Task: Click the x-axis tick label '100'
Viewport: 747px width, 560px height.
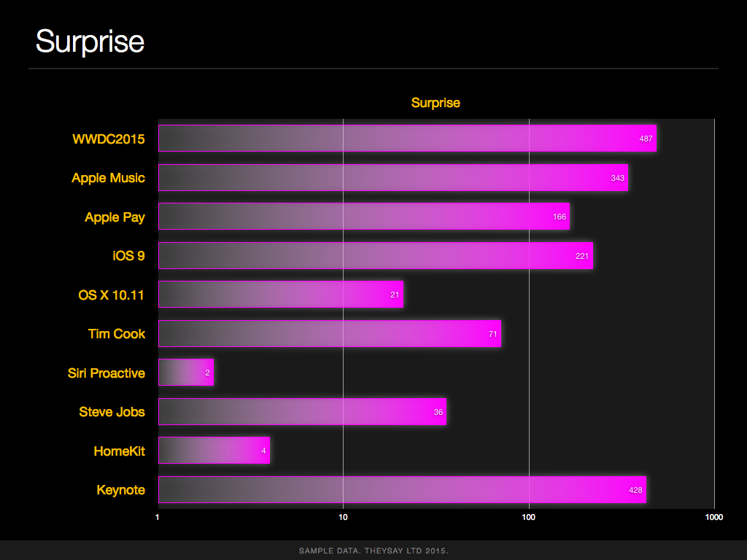Action: [528, 518]
